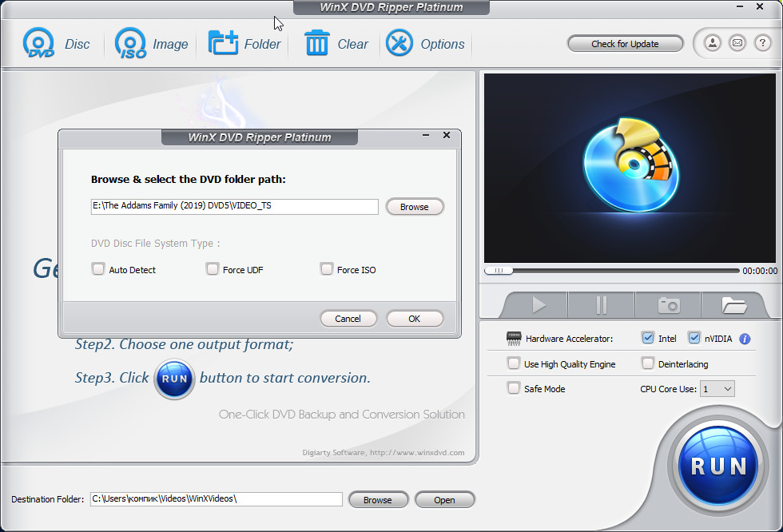Viewport: 783px width, 532px height.
Task: Click the winxdvd.com website link
Action: pos(417,453)
